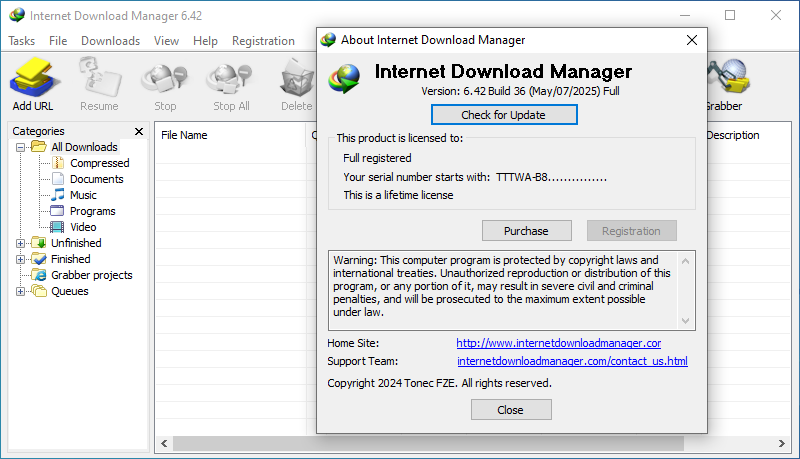The width and height of the screenshot is (800, 459).
Task: Click the Add URL toolbar icon
Action: 34,78
